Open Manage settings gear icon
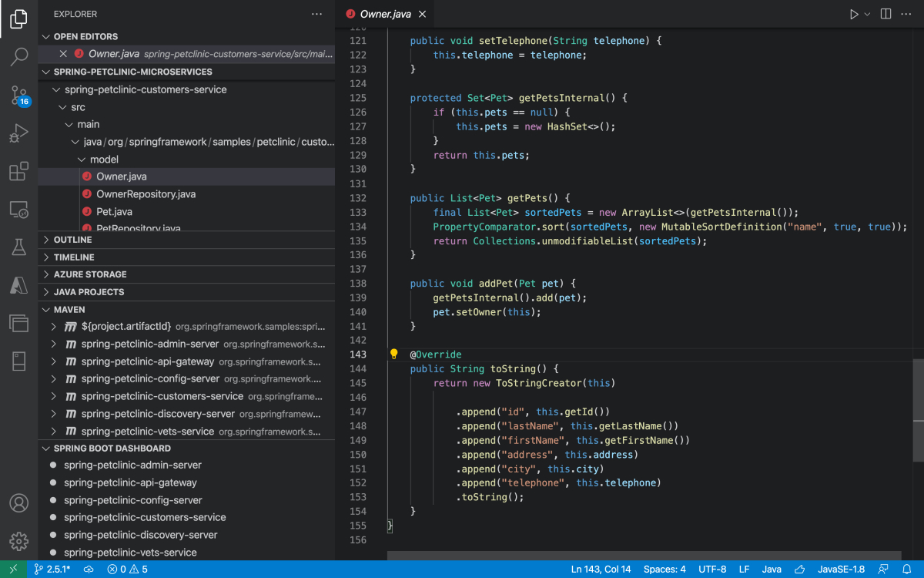 (18, 540)
